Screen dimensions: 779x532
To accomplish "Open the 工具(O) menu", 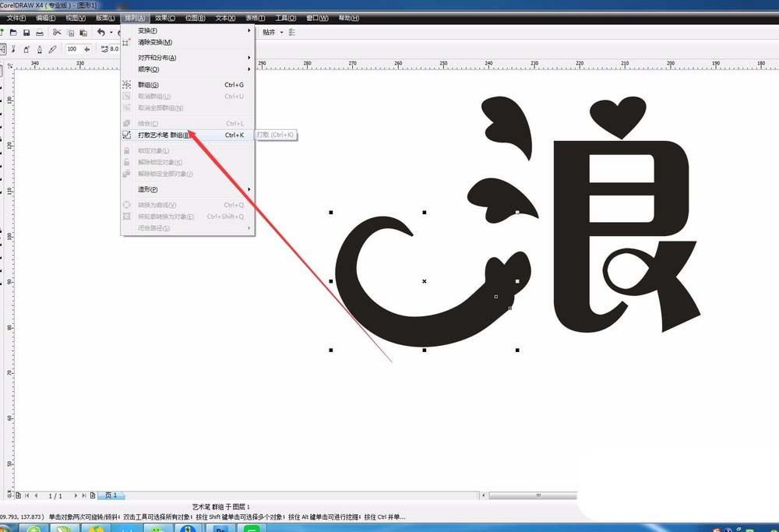I will click(x=286, y=18).
